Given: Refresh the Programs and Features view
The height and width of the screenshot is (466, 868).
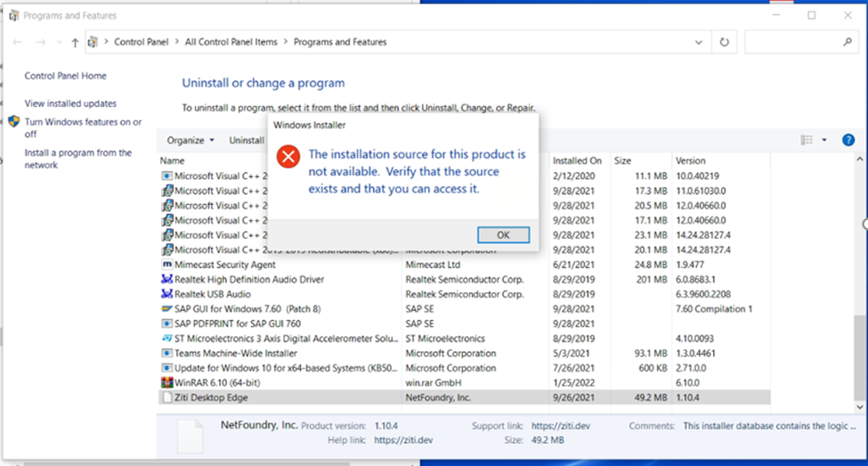Looking at the screenshot, I should [x=724, y=42].
